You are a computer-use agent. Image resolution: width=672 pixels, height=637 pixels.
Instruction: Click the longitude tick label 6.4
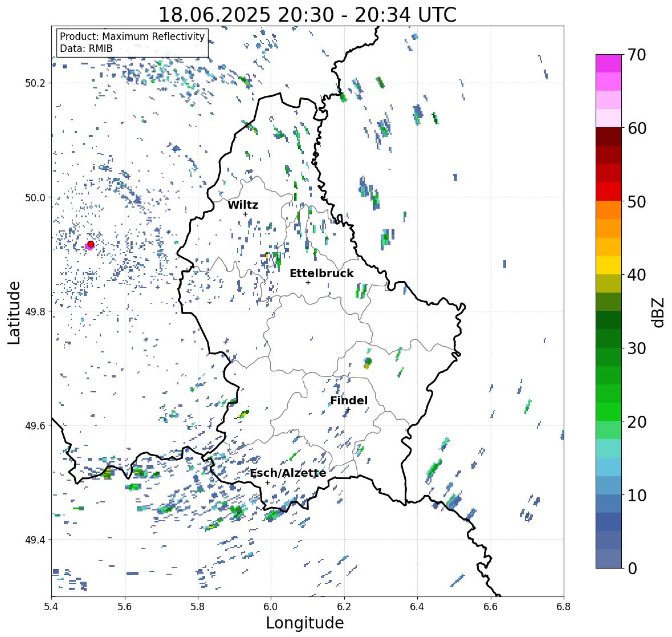[417, 607]
